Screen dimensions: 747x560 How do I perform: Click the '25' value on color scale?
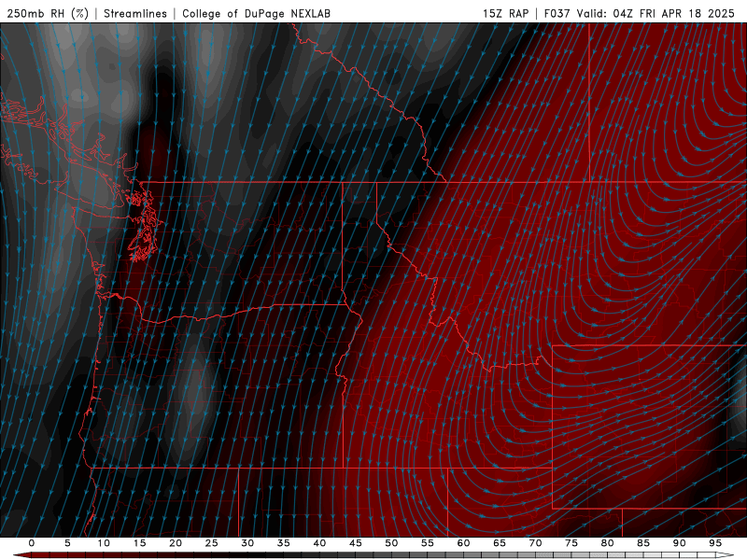coord(212,543)
